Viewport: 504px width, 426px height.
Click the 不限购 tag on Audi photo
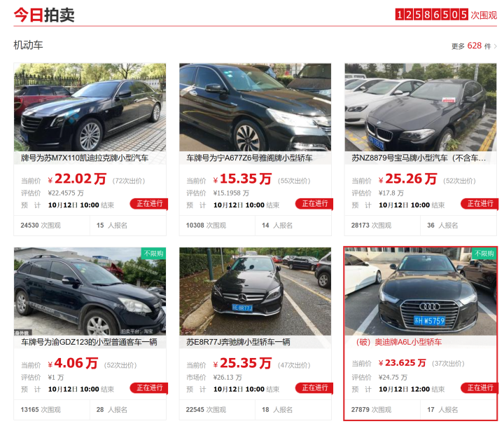pyautogui.click(x=484, y=254)
